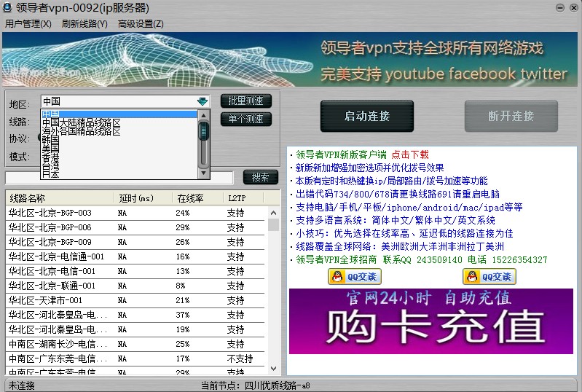Open the 用户管理(X) menu
Screen dimensions: 582x392
28,24
